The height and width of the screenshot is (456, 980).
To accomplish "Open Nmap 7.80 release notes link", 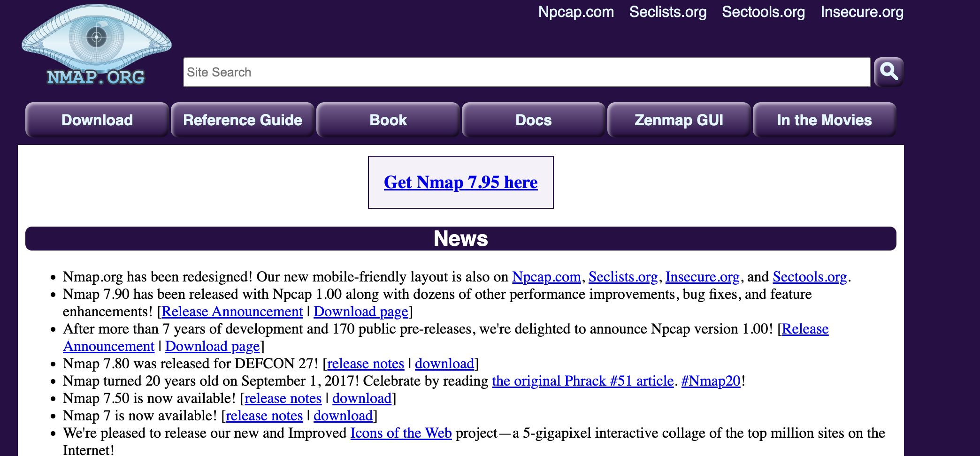I will [366, 364].
